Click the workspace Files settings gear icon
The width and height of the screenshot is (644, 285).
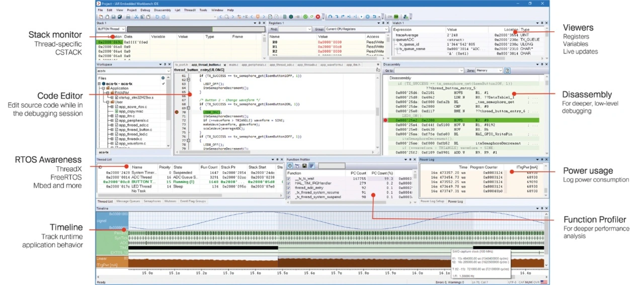point(163,78)
